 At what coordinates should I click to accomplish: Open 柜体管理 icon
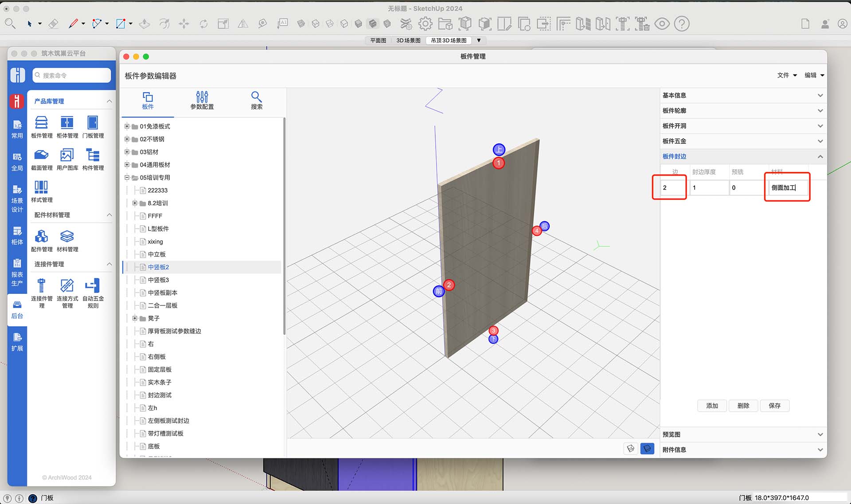coord(67,127)
